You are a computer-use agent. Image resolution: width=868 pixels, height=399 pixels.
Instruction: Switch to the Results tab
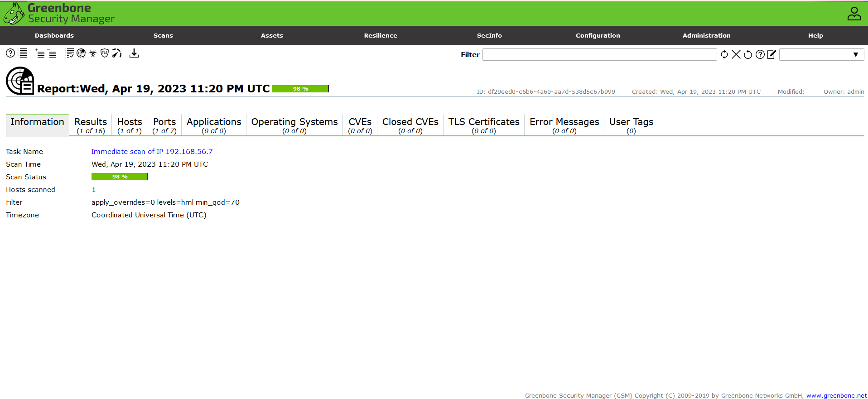[x=91, y=125]
